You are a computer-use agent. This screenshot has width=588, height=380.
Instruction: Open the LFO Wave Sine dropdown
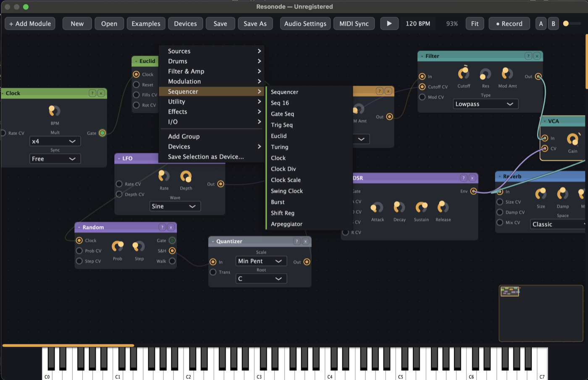tap(175, 206)
